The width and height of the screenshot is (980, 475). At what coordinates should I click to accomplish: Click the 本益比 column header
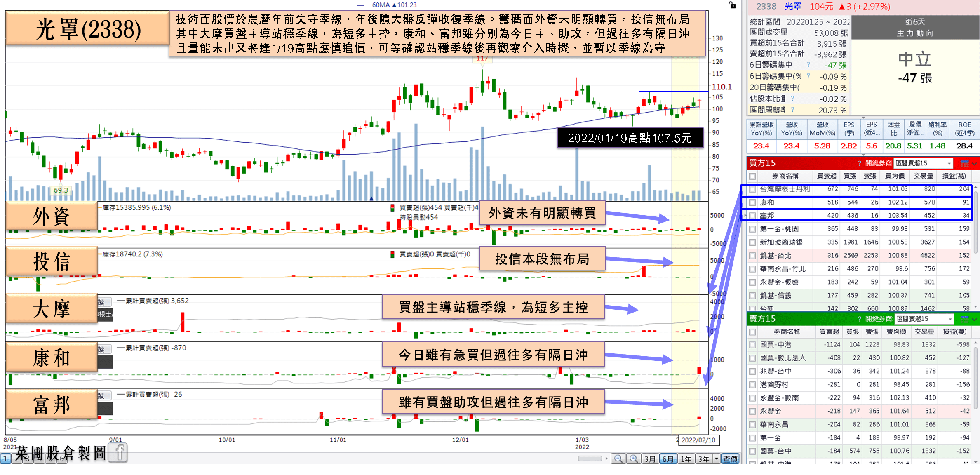894,129
